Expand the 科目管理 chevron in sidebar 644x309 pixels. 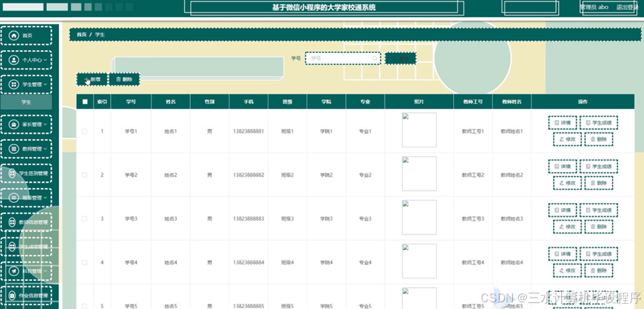(x=45, y=271)
